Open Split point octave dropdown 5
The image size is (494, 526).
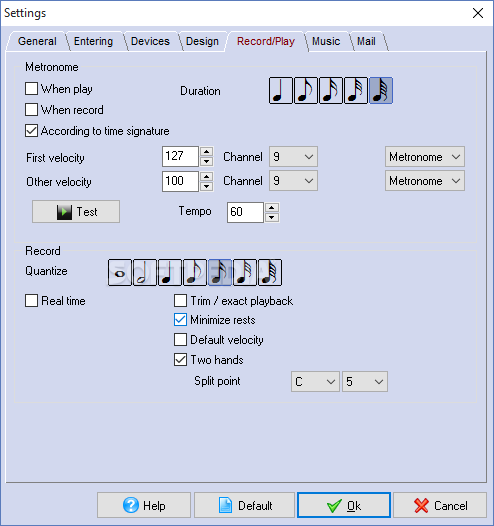[x=365, y=381]
